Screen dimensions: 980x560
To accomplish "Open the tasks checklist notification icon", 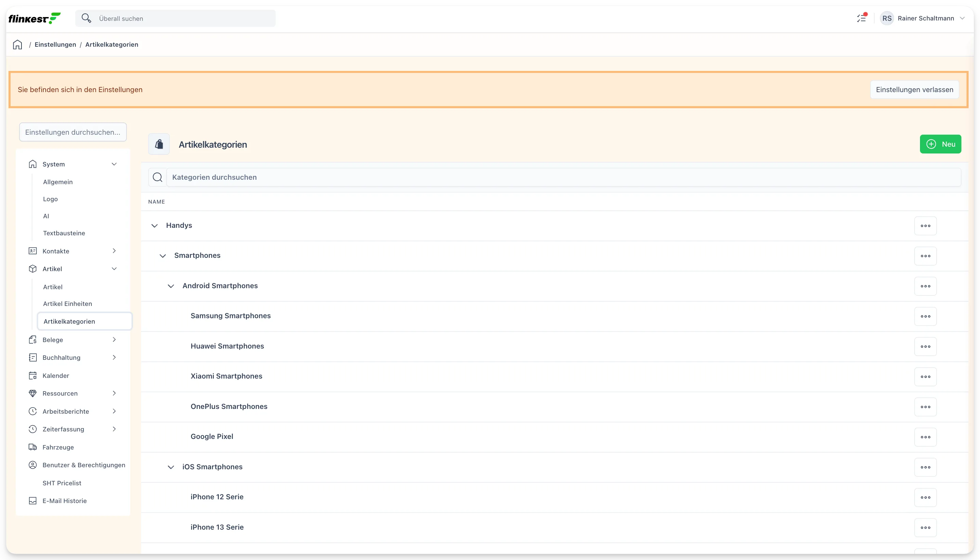I will point(861,18).
